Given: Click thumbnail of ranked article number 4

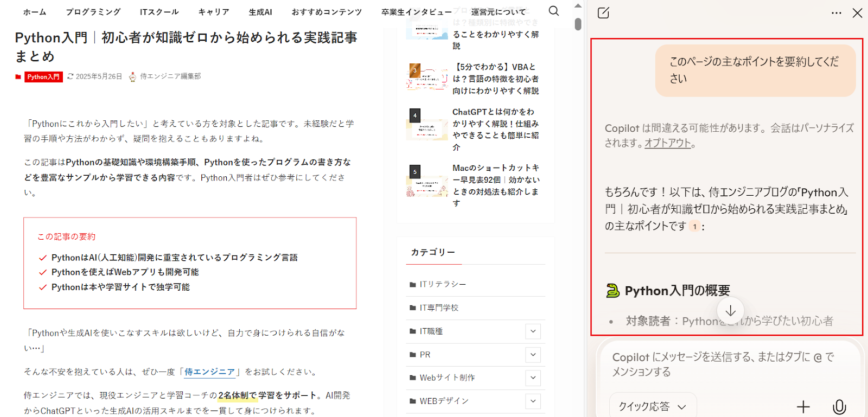Looking at the screenshot, I should click(x=427, y=124).
